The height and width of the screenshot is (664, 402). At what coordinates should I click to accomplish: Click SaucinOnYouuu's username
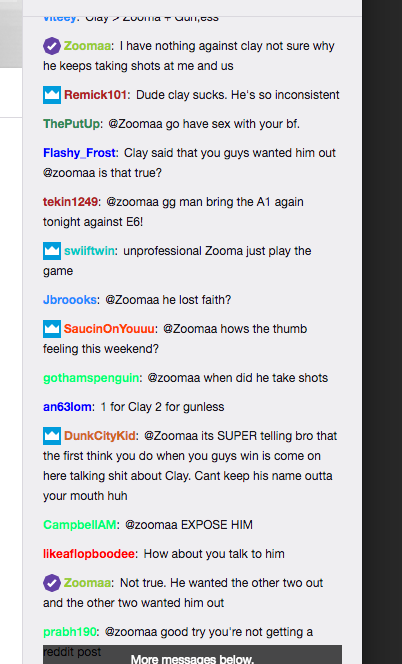[109, 329]
